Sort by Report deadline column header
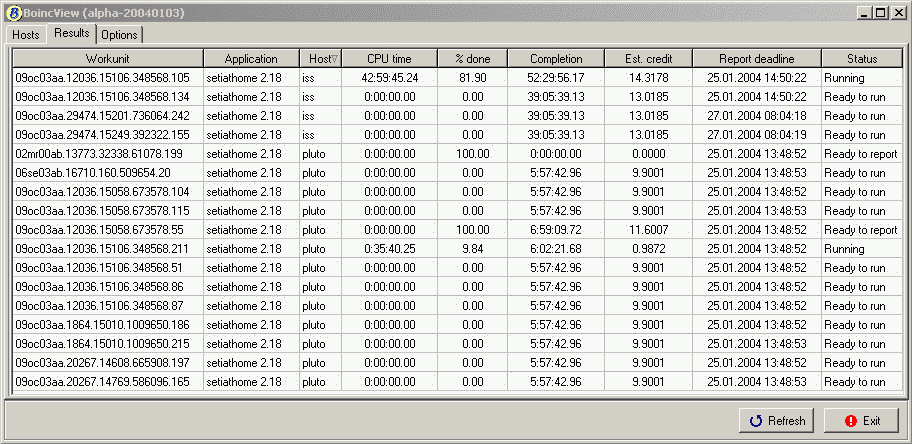This screenshot has height=444, width=912. (755, 59)
